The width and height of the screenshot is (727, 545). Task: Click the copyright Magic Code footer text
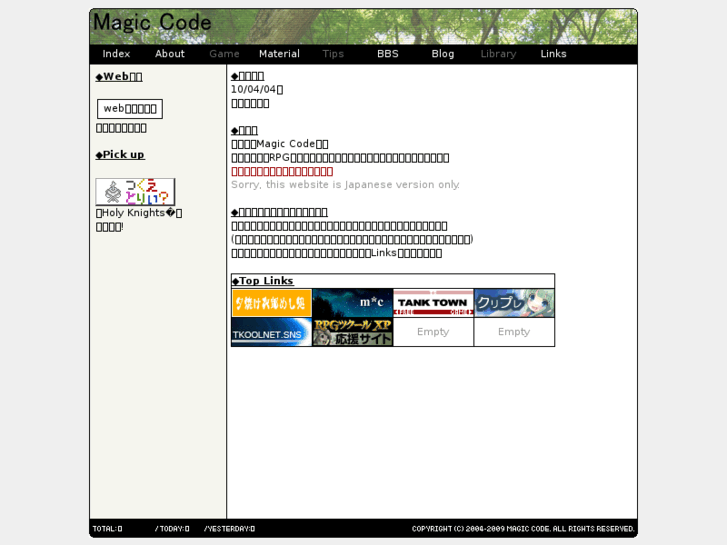523,529
